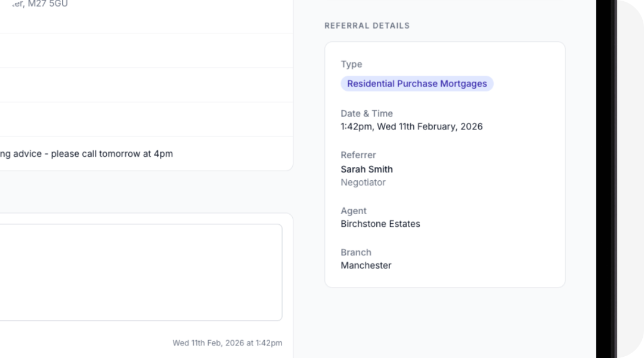
Task: Expand the Birchstone Estates agent entry
Action: (380, 224)
